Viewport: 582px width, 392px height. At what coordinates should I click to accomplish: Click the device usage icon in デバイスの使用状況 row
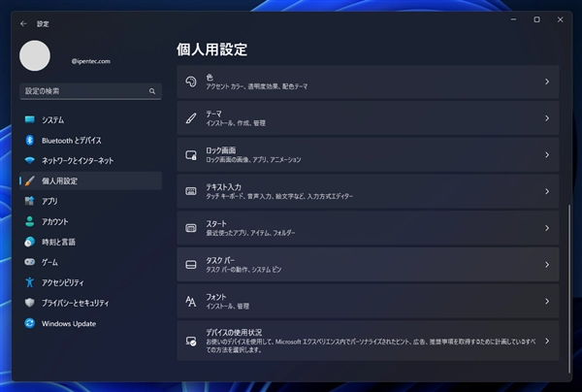click(191, 342)
